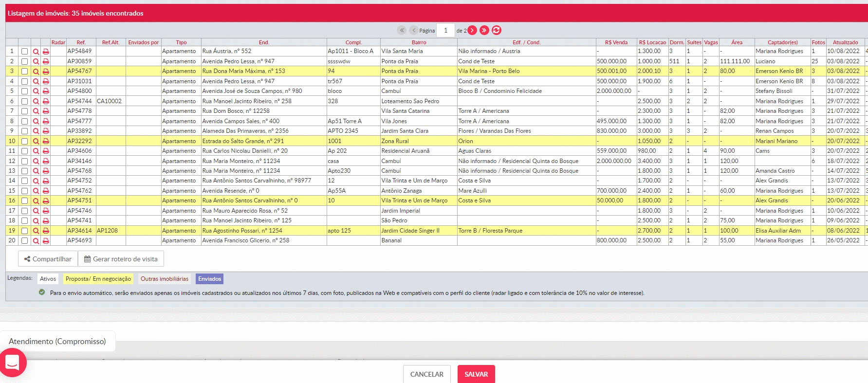This screenshot has height=383, width=868.
Task: Print icon for property AP54762
Action: [x=46, y=191]
